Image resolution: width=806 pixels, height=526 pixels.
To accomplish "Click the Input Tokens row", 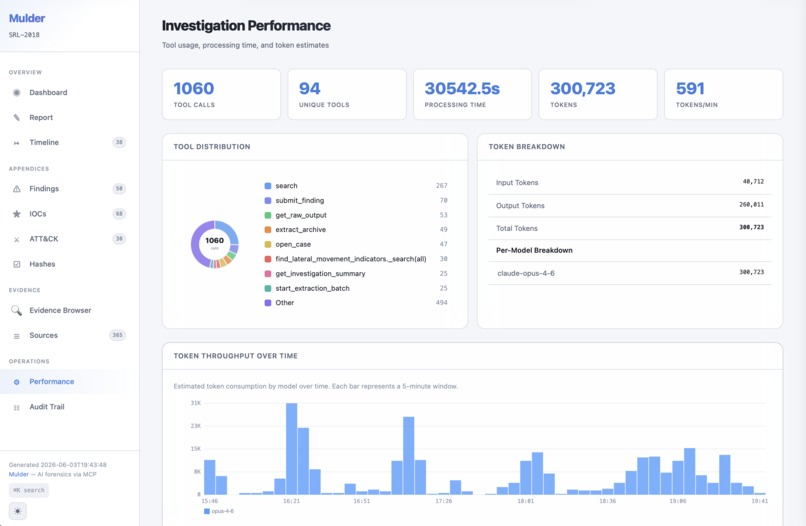I will click(630, 183).
